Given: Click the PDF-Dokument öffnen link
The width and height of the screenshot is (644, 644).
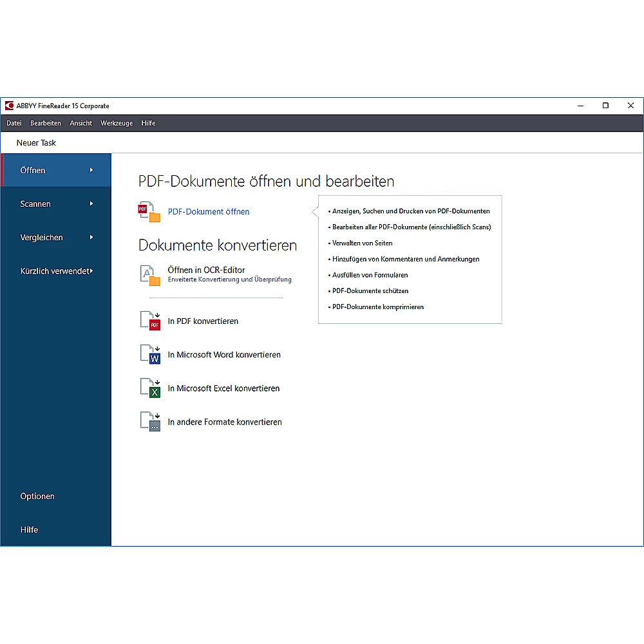Looking at the screenshot, I should pos(209,212).
